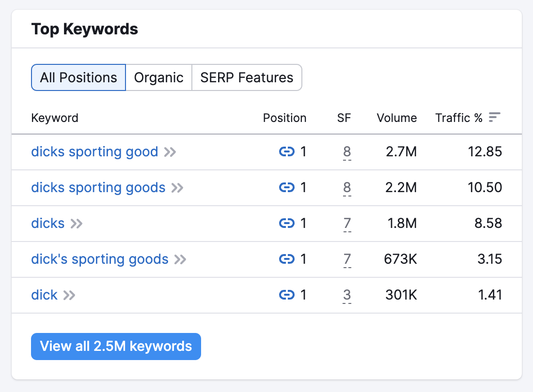
Task: Click double-chevron icon beside 'dick'
Action: [69, 295]
